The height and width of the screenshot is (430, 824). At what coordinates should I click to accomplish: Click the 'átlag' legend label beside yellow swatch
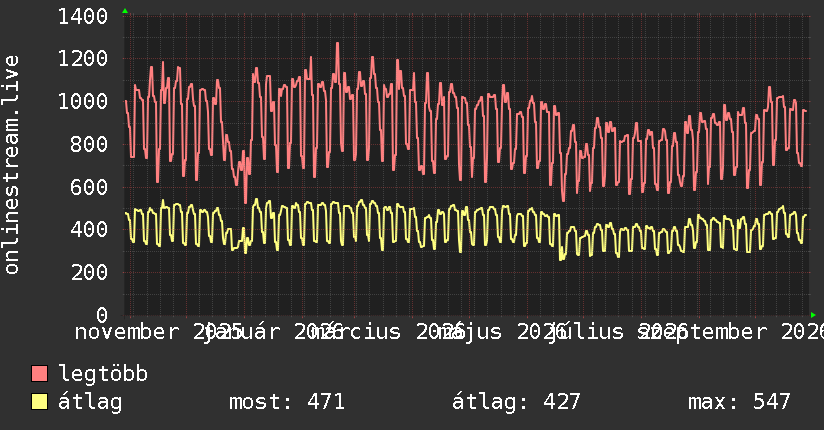(x=90, y=402)
